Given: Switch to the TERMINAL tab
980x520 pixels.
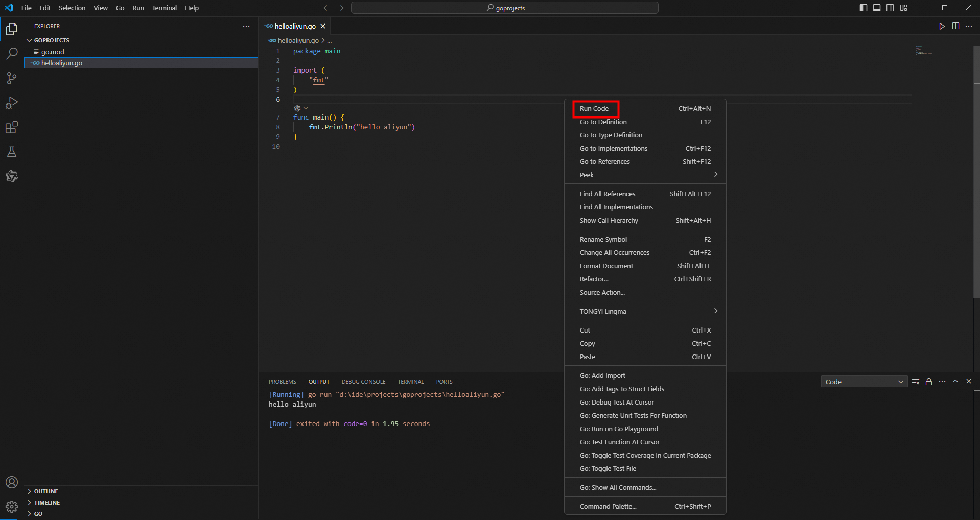Looking at the screenshot, I should point(411,382).
